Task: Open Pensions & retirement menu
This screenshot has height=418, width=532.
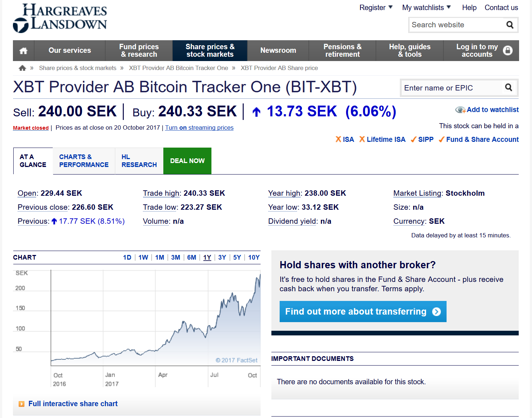Action: pyautogui.click(x=342, y=51)
